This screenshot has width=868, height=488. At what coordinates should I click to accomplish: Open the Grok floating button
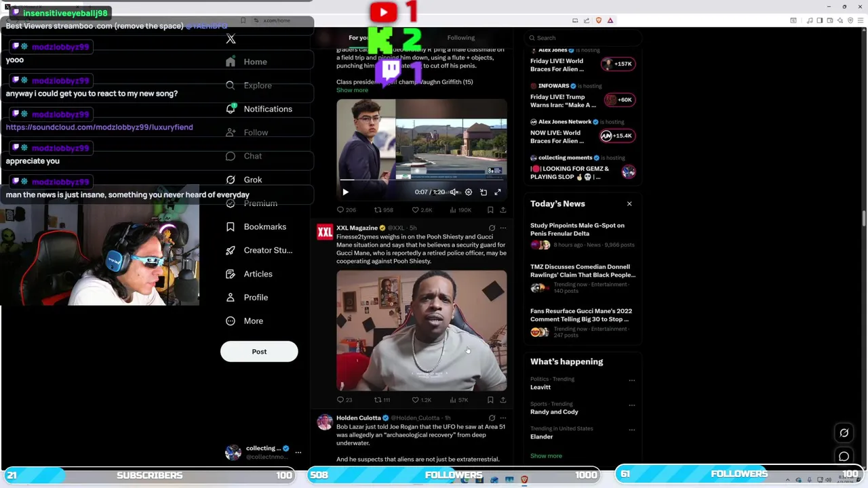pyautogui.click(x=844, y=432)
